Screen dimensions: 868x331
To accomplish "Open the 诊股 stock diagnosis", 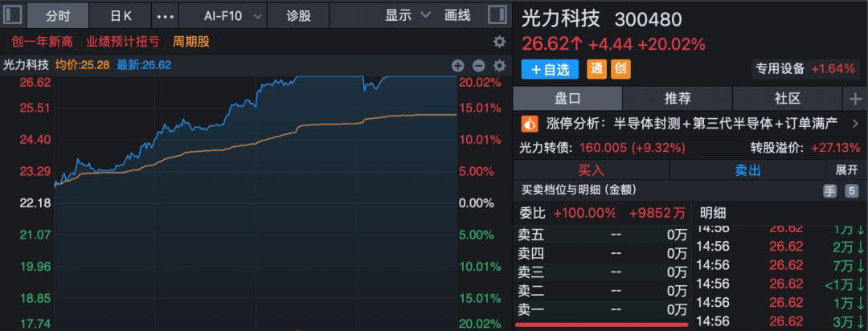I will 299,15.
